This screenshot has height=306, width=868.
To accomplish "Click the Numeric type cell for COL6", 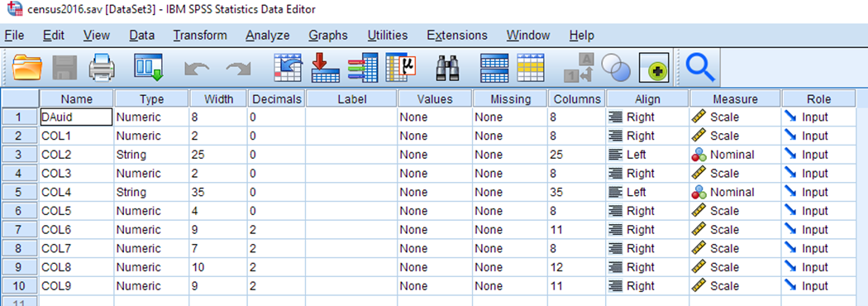I will coord(151,230).
